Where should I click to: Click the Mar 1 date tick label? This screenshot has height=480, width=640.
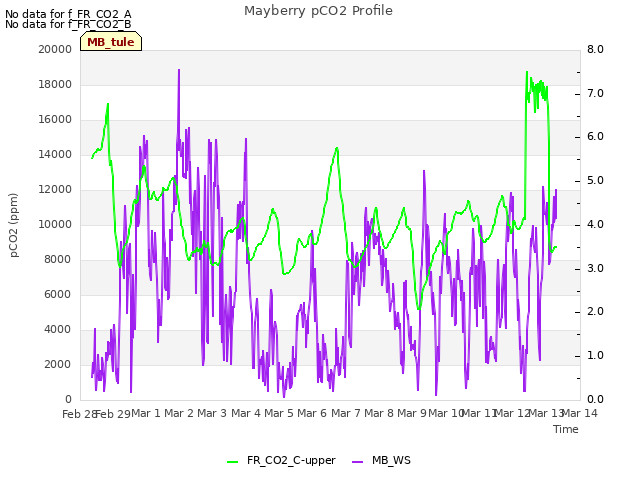[x=146, y=413]
